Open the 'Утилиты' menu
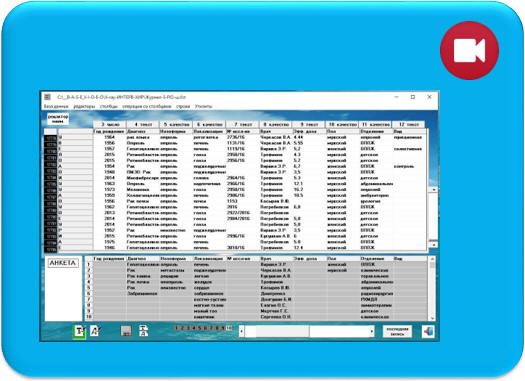This screenshot has height=381, width=525. tap(204, 106)
